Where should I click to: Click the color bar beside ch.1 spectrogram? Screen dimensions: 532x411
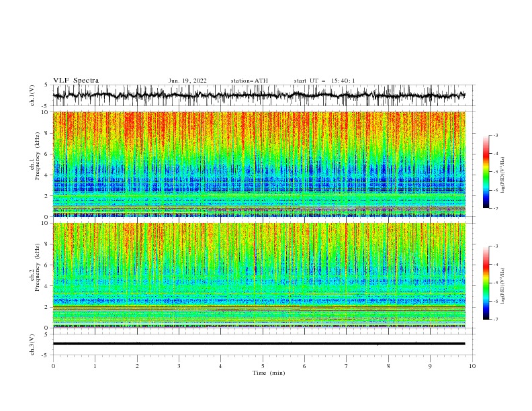(x=486, y=172)
